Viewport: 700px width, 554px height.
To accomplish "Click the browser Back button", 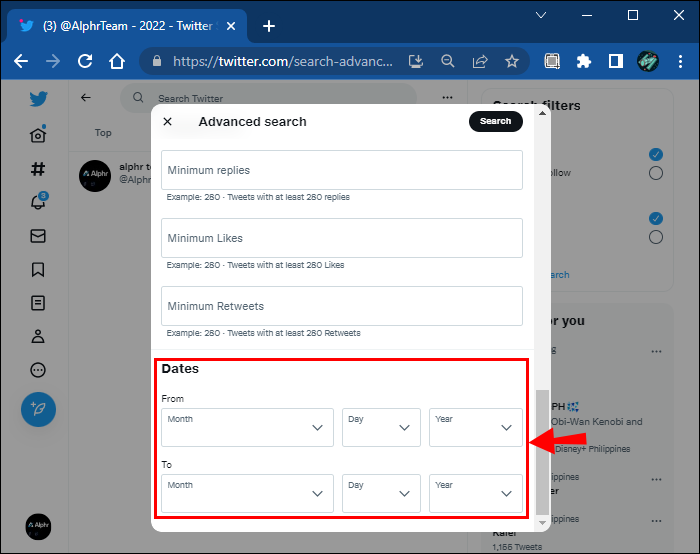I will point(21,61).
